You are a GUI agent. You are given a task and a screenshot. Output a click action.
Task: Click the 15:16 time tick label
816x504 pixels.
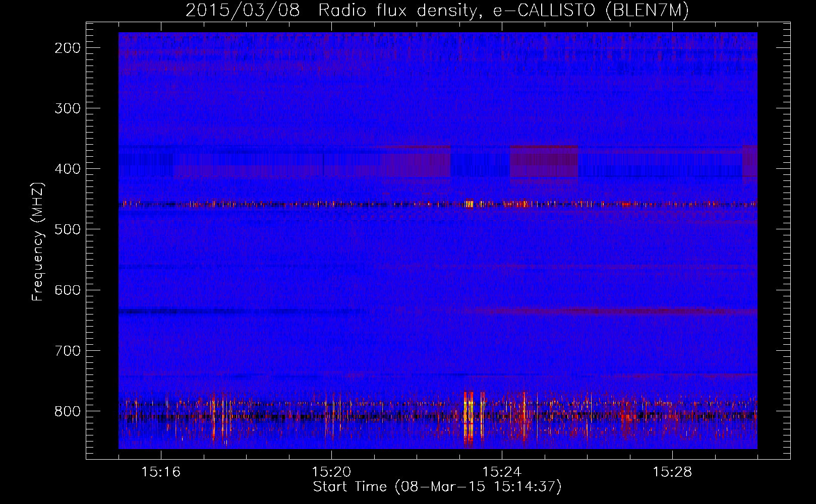coord(161,472)
